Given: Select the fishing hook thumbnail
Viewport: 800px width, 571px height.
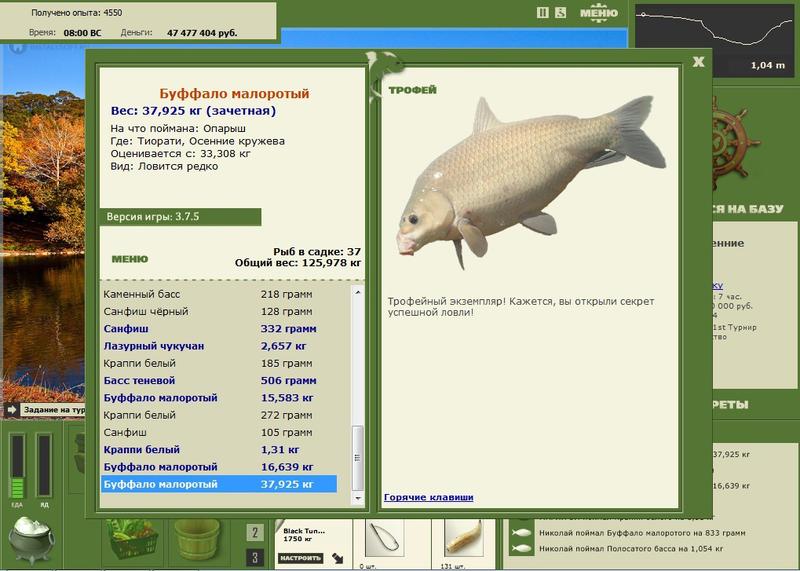Looking at the screenshot, I should [x=385, y=538].
